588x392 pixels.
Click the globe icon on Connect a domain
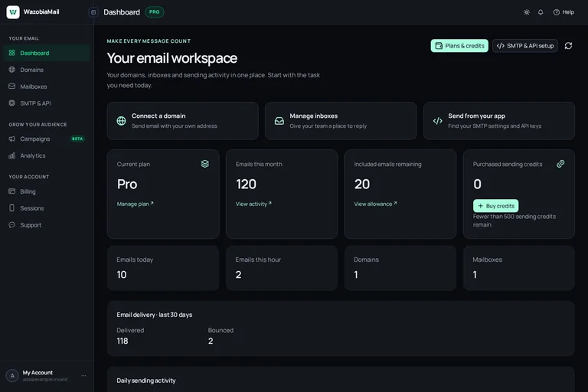[121, 121]
